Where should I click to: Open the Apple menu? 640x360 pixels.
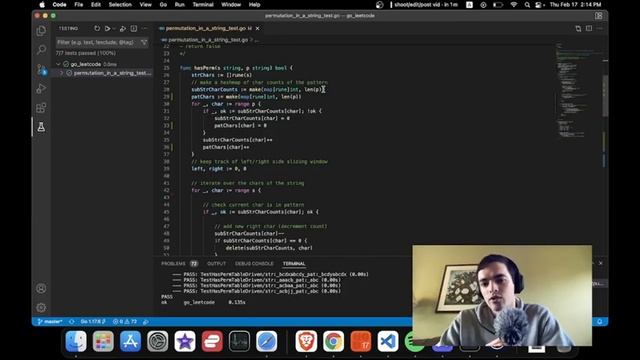(42, 5)
